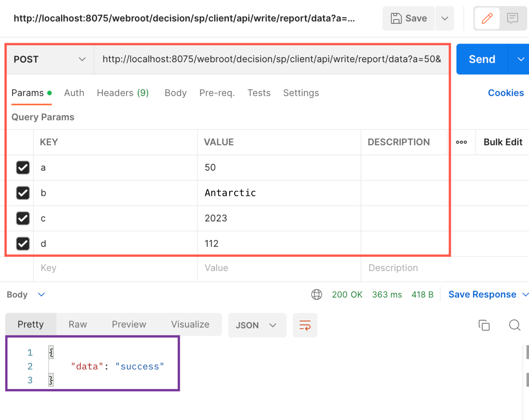This screenshot has height=420, width=529.
Task: Select the Params tab
Action: click(x=31, y=93)
